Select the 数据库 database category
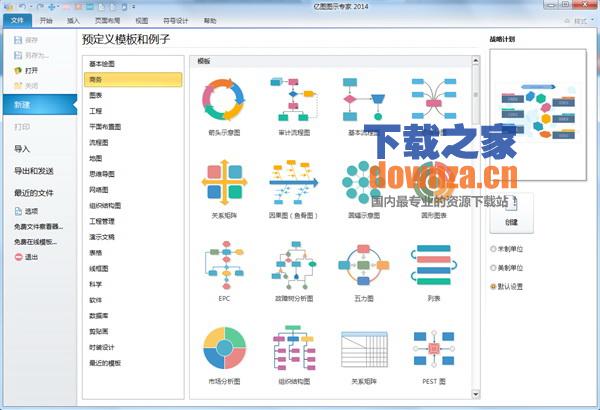 [133, 316]
